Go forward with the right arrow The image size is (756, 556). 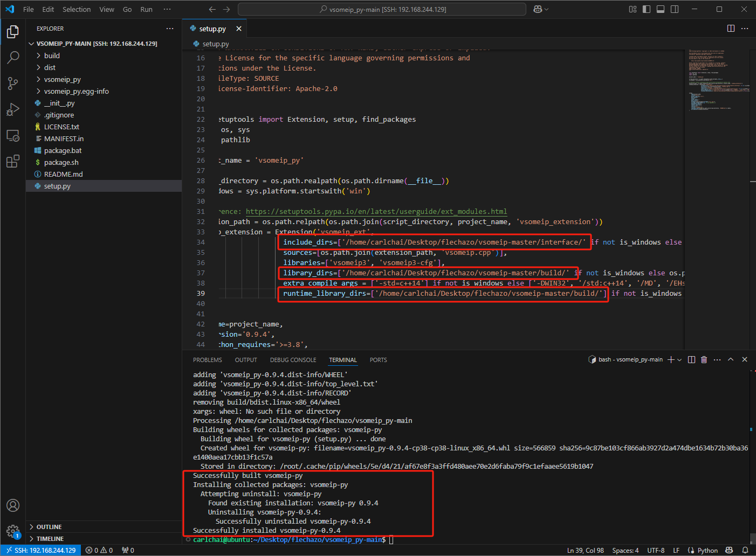[226, 9]
